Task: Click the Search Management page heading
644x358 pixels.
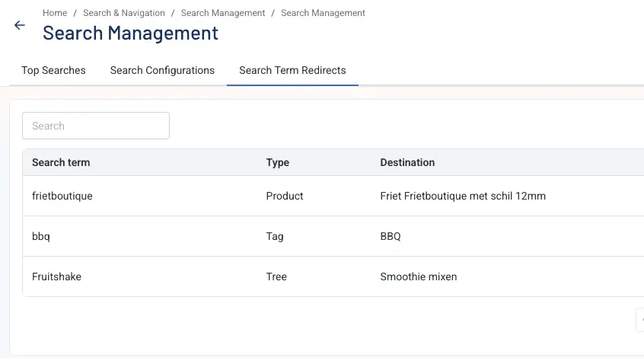Action: [x=130, y=33]
